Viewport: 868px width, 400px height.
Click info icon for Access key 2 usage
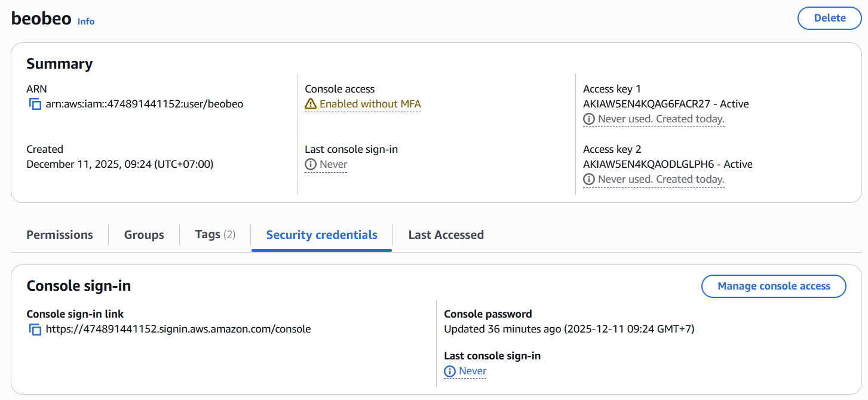(x=589, y=179)
